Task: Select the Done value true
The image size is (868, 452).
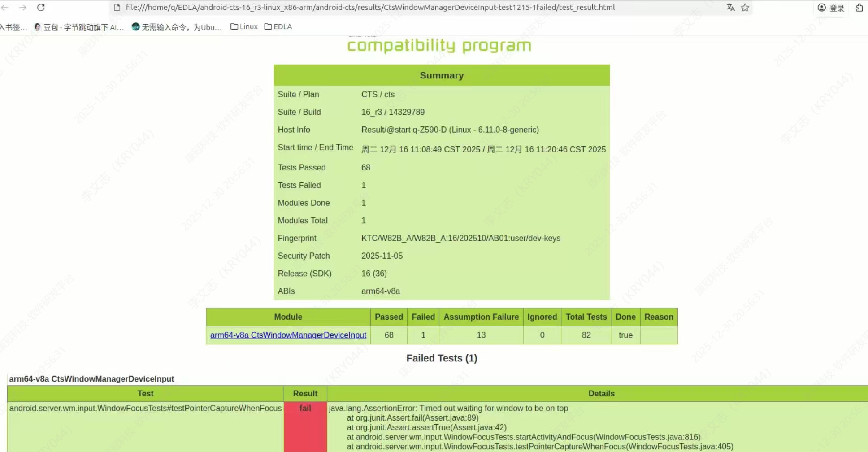Action: (625, 335)
